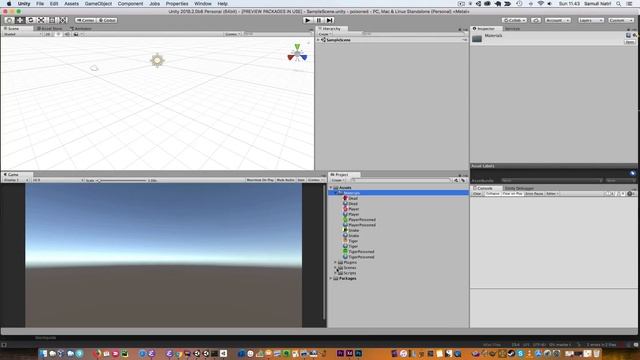
Task: Click Search by Type icon in Project
Action: tap(456, 180)
